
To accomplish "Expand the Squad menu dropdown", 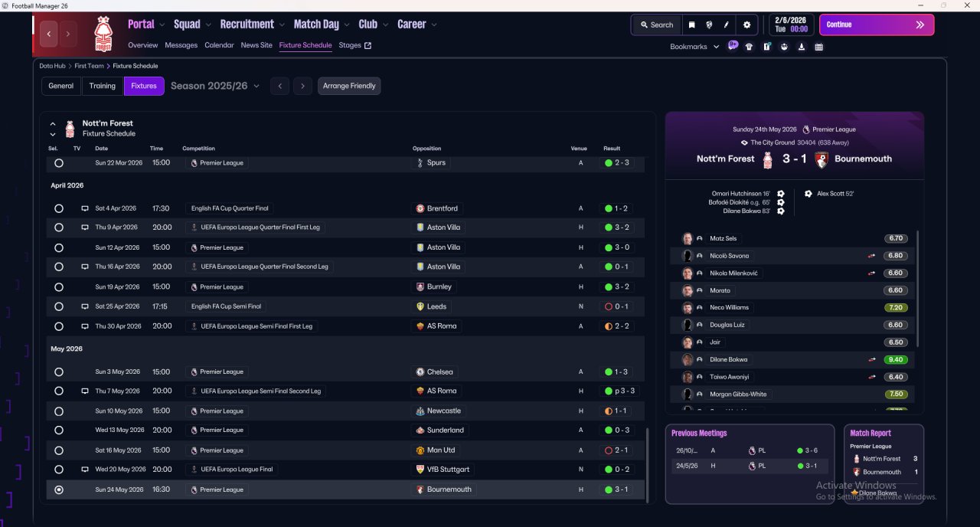I will tap(192, 25).
